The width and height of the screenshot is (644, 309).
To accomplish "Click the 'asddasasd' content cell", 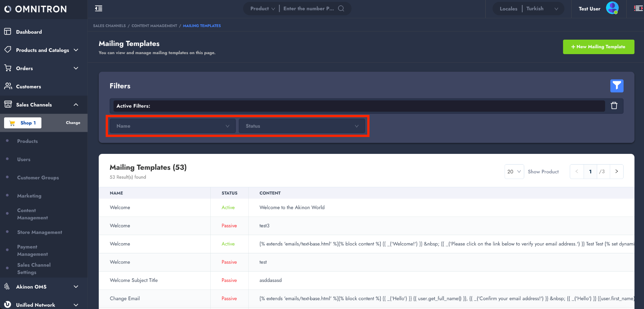I will (x=270, y=280).
